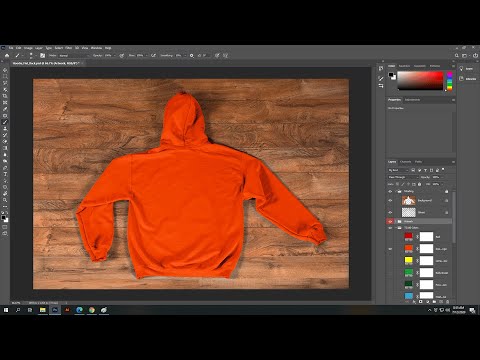
Task: Select the Rectangular Marquee tool
Action: [5, 77]
